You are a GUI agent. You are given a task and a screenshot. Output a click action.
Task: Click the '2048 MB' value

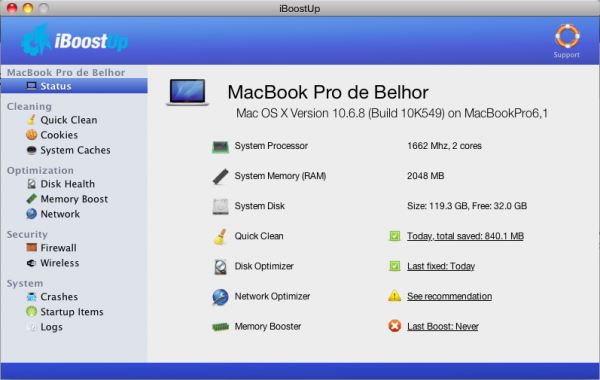[x=426, y=176]
